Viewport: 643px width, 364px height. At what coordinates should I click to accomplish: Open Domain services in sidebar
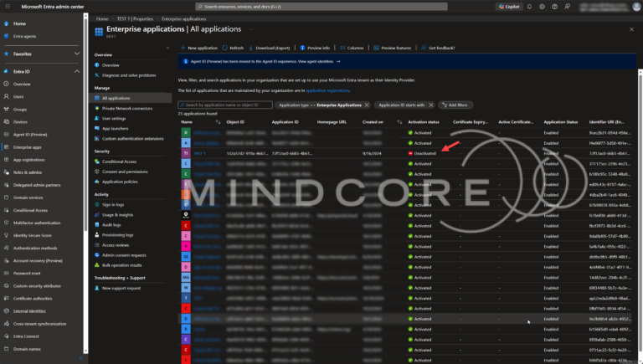point(28,197)
